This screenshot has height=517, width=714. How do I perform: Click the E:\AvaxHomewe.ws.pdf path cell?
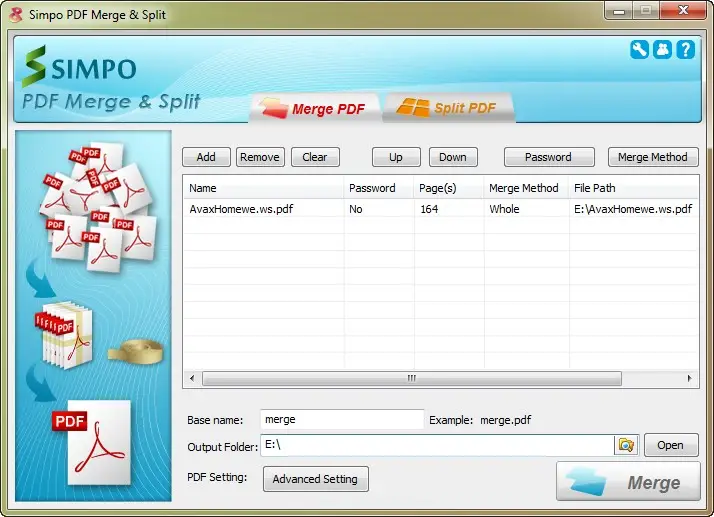tap(633, 209)
